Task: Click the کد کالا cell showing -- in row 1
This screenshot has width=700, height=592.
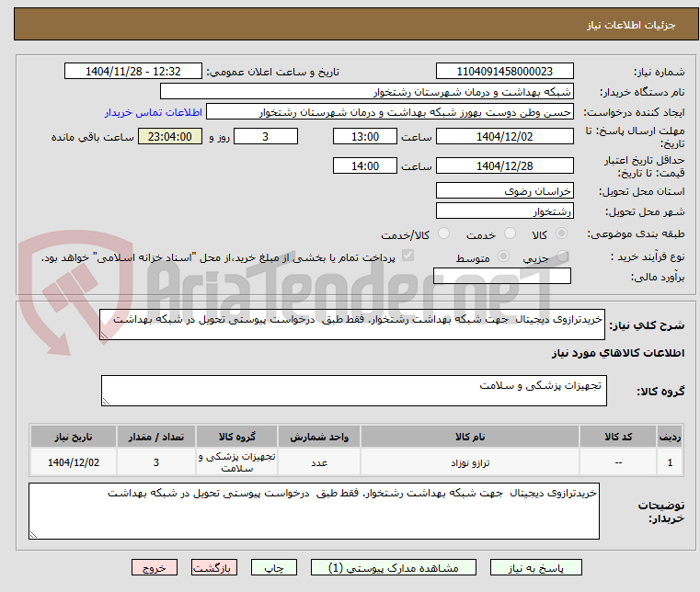Action: [x=618, y=462]
